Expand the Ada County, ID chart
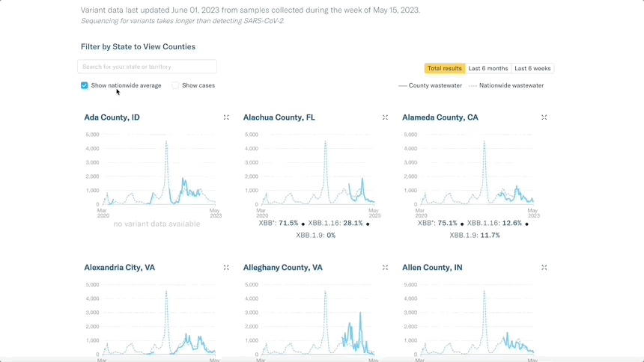 226,117
